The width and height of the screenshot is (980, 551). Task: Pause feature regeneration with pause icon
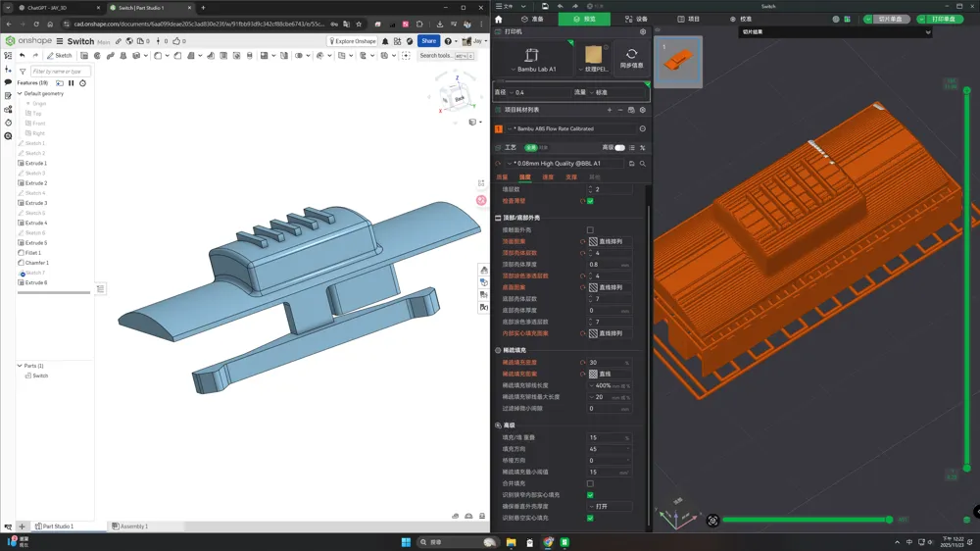coord(72,83)
